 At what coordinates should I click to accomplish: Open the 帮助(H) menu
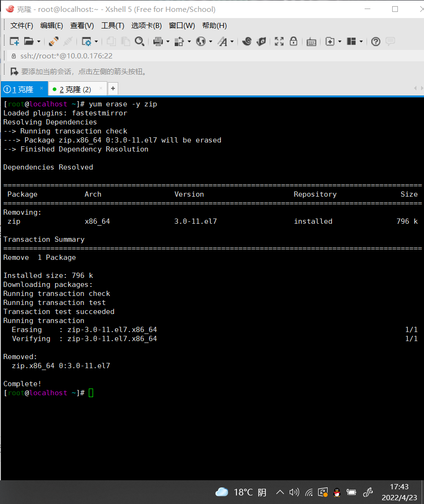click(x=214, y=25)
